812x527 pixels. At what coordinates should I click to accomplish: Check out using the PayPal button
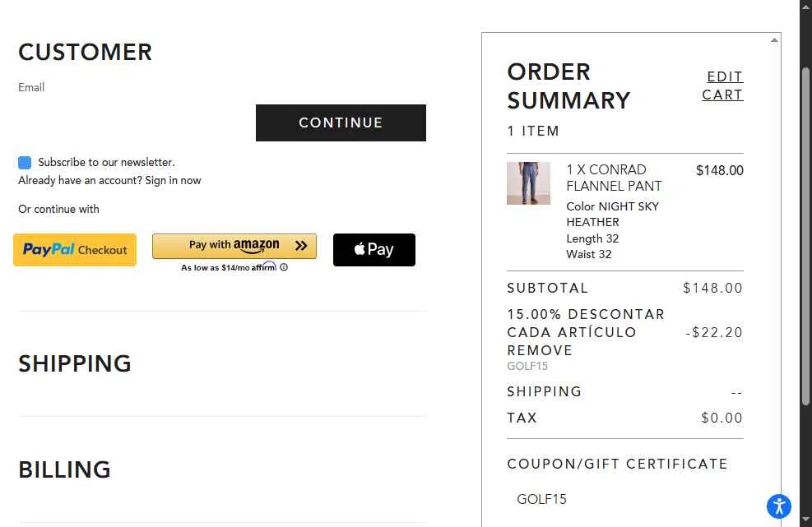[75, 250]
